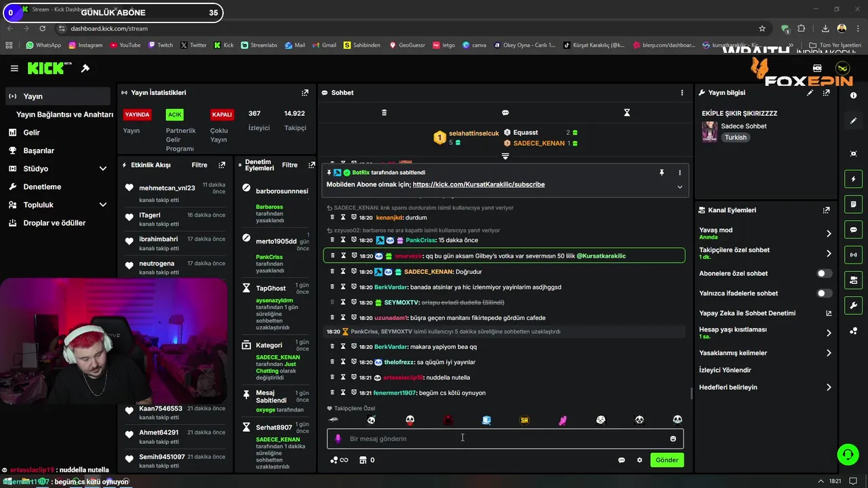The height and width of the screenshot is (488, 868).
Task: Toggle Abonelere özel sohbet switch
Action: pos(824,274)
